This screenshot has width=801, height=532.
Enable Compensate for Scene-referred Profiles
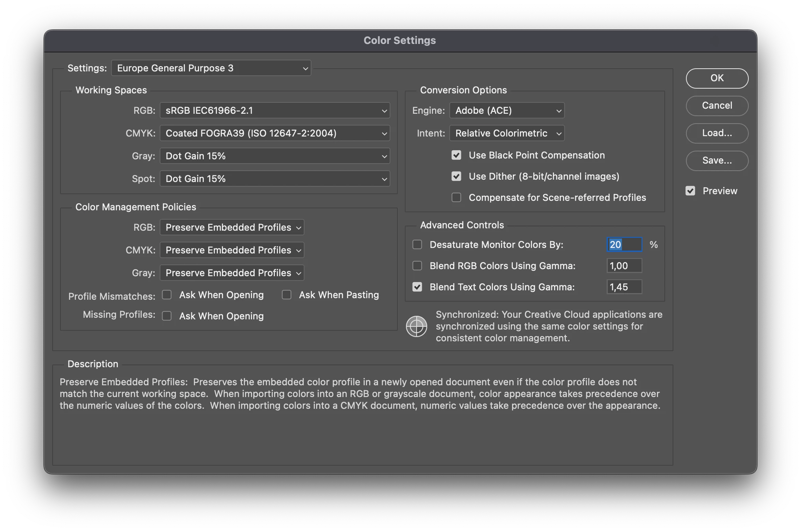(456, 197)
